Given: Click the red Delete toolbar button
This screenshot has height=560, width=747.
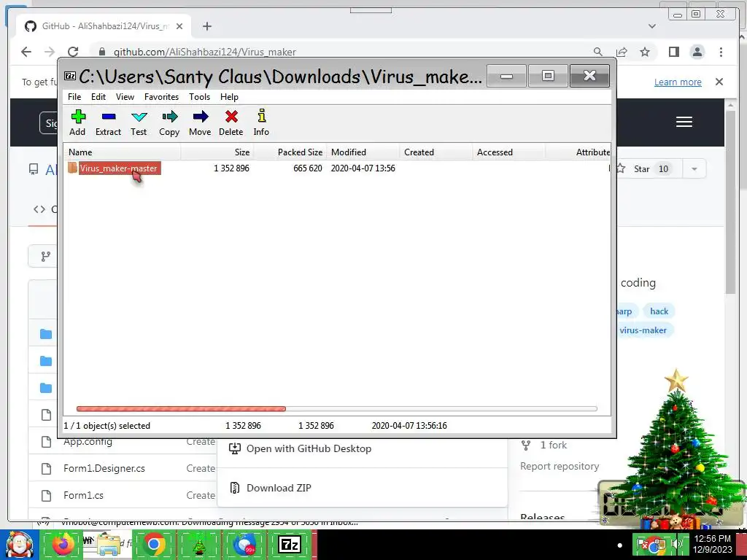Looking at the screenshot, I should [x=231, y=122].
